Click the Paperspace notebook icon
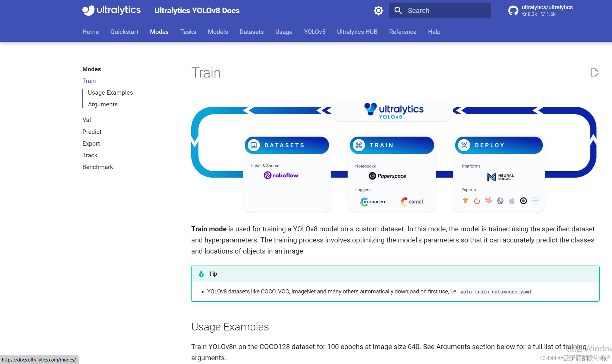612x364 pixels. (372, 175)
